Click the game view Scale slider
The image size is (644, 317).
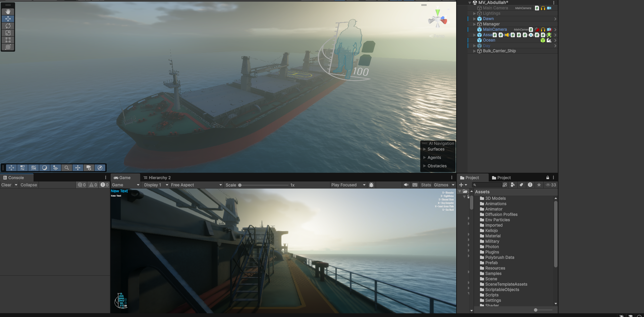pos(264,185)
